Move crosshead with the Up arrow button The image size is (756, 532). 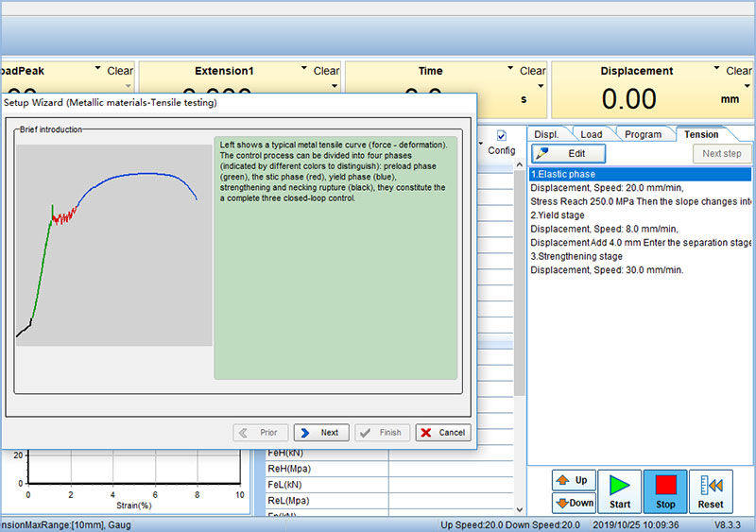[574, 480]
